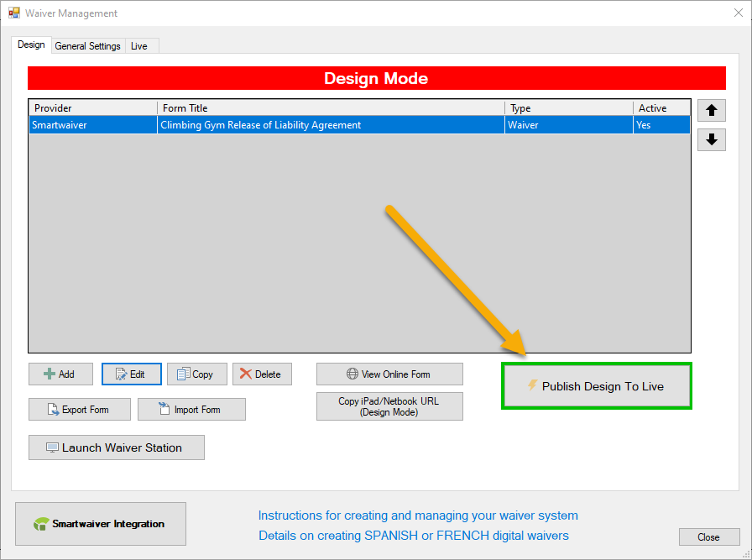Open View Online Form
This screenshot has height=560, width=752.
coord(389,374)
